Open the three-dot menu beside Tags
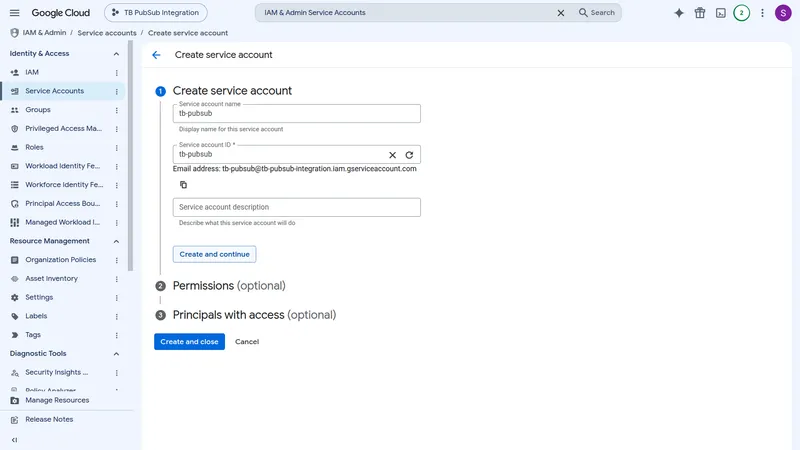800x450 pixels. click(x=116, y=335)
